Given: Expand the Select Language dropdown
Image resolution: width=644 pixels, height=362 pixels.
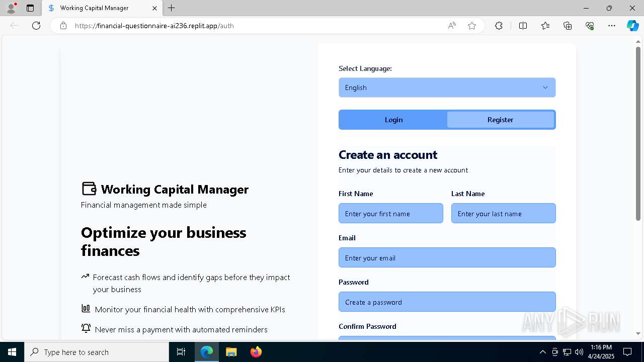Looking at the screenshot, I should 447,87.
